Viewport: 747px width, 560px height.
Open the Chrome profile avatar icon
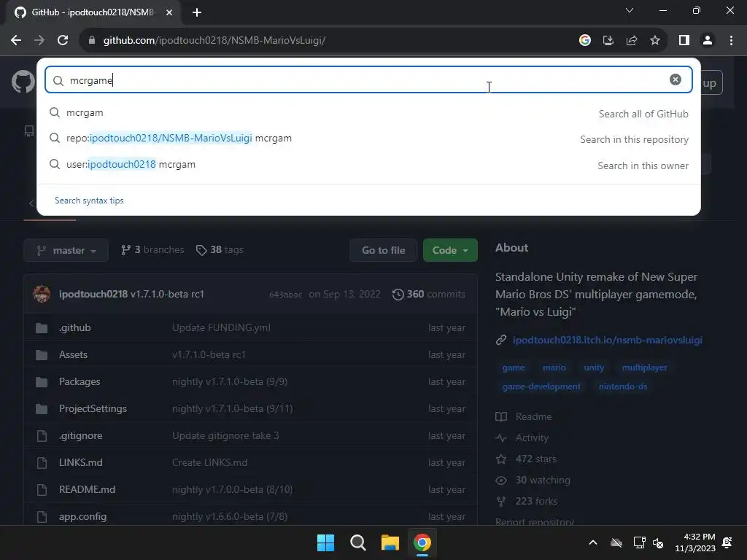[x=708, y=41]
